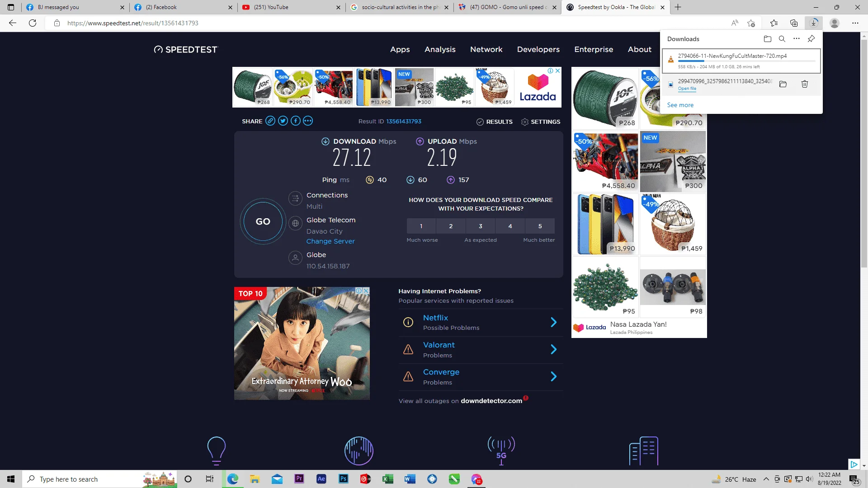Copy the result link via share icon

click(270, 121)
